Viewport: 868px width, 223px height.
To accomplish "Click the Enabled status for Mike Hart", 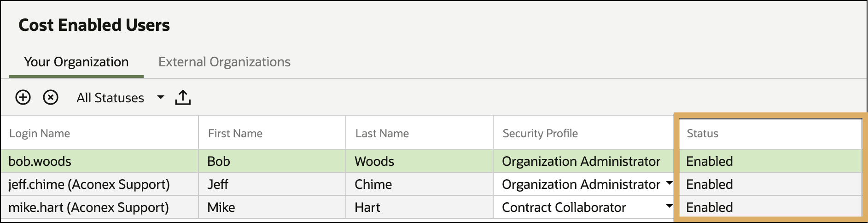I will tap(709, 207).
